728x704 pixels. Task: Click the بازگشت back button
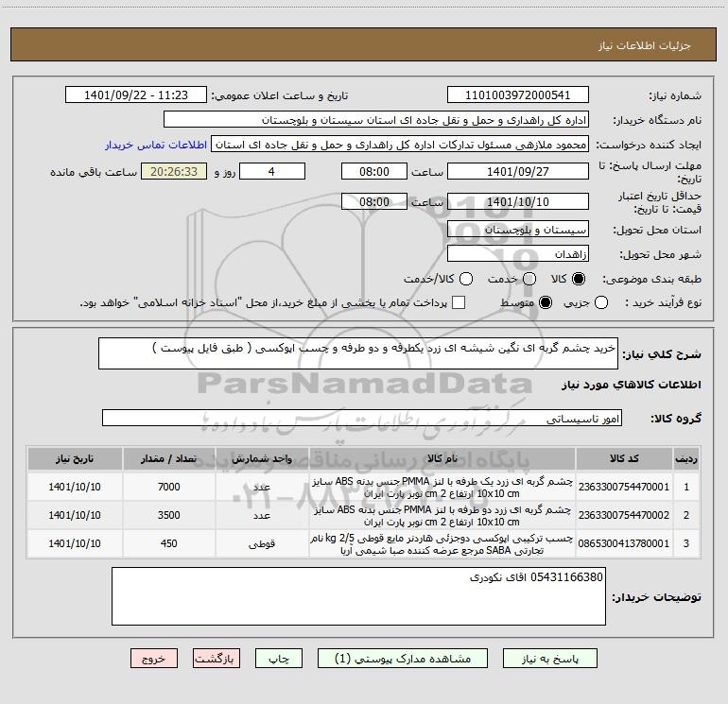[217, 659]
